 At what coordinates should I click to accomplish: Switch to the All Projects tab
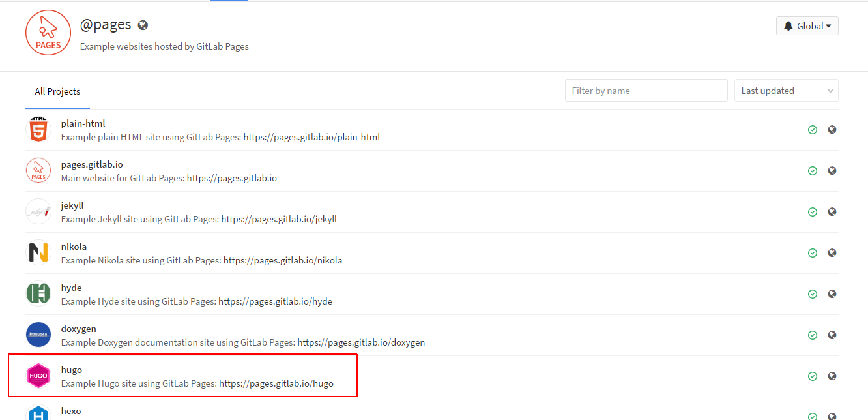click(x=57, y=91)
